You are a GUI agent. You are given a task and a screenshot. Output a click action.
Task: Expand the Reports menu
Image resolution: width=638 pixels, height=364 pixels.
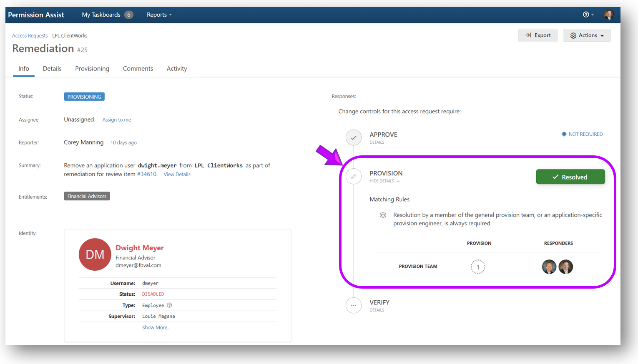point(159,15)
